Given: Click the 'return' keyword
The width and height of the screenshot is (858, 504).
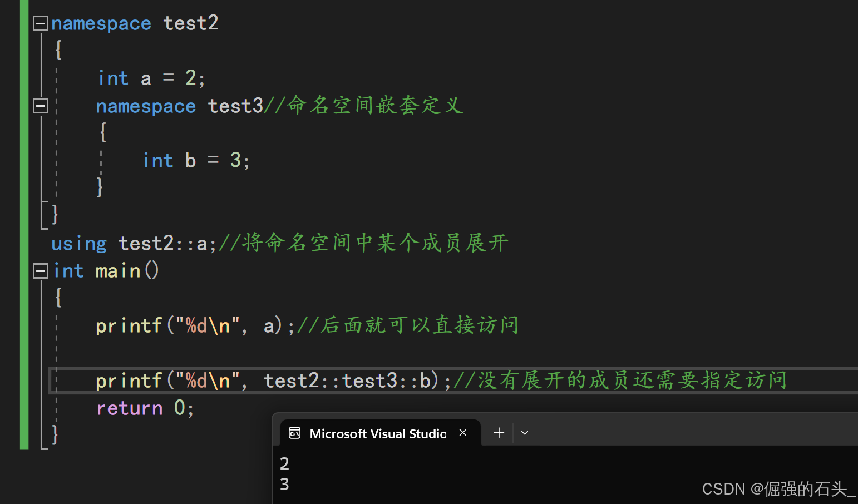Looking at the screenshot, I should pos(129,408).
